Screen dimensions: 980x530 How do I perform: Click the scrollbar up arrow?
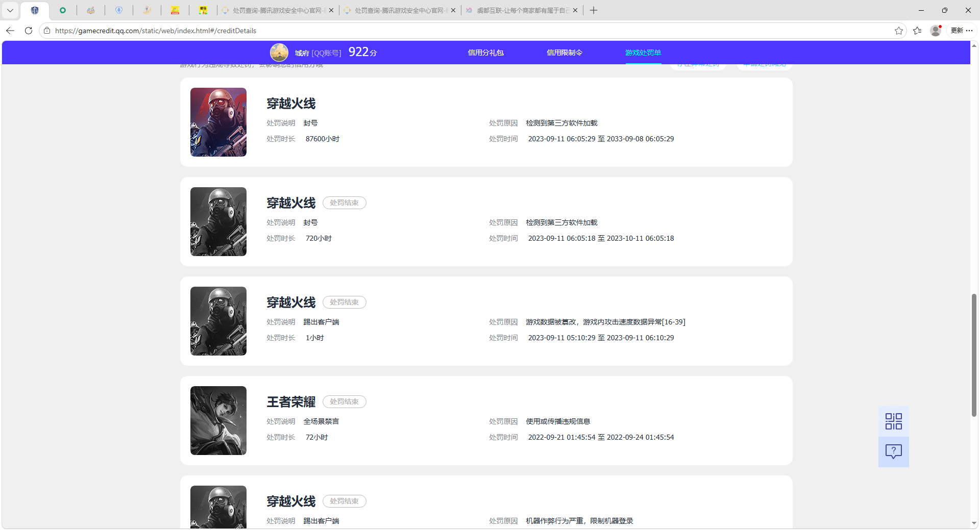tap(974, 45)
